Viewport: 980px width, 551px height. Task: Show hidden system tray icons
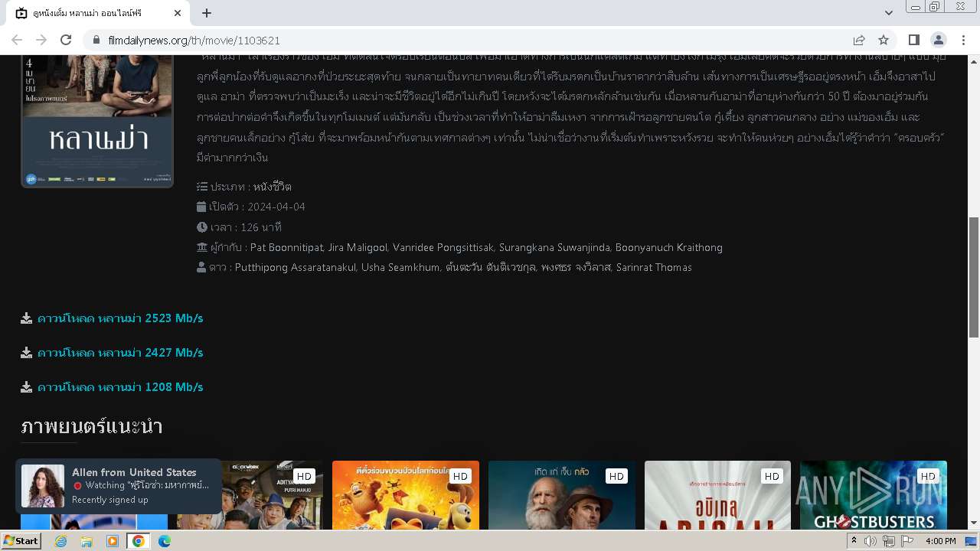click(x=854, y=541)
